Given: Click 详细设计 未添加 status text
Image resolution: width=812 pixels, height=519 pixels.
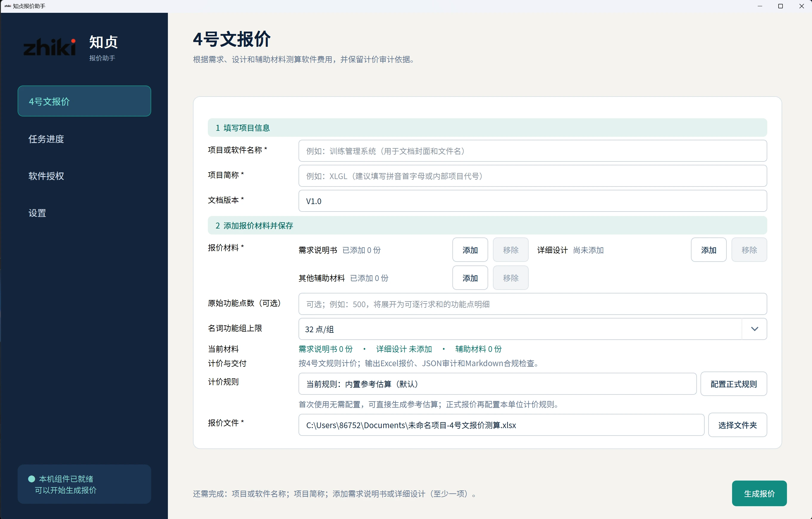Looking at the screenshot, I should (x=404, y=349).
